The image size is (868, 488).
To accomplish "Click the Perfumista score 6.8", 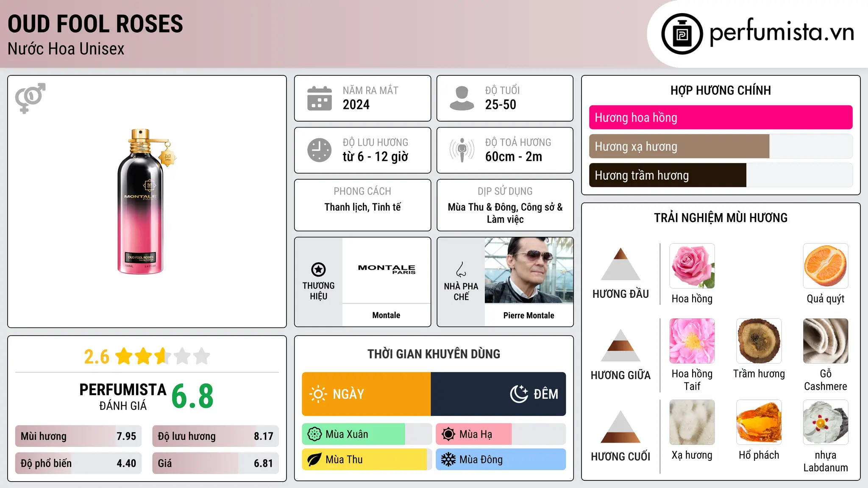I will 192,396.
